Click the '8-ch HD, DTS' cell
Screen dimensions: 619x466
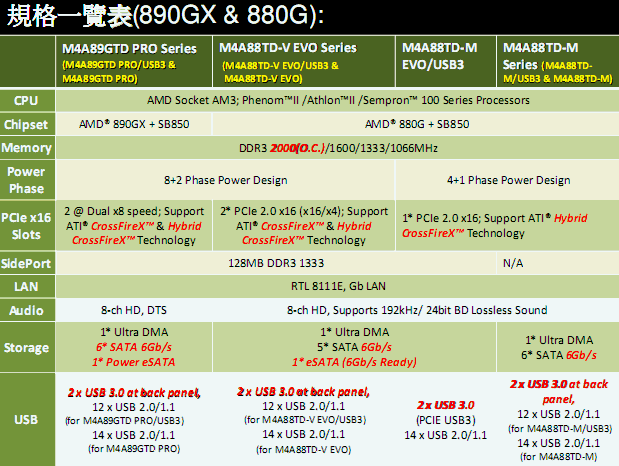click(x=134, y=310)
